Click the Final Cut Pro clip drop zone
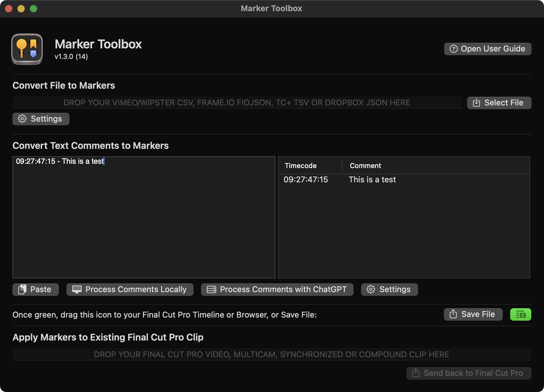The width and height of the screenshot is (544, 392). coord(271,354)
